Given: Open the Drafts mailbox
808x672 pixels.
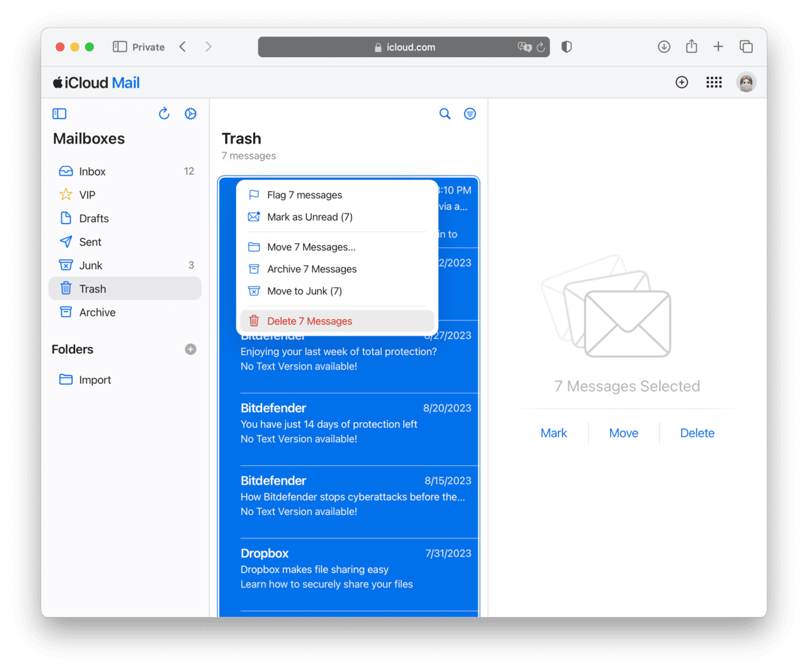Looking at the screenshot, I should (125, 219).
